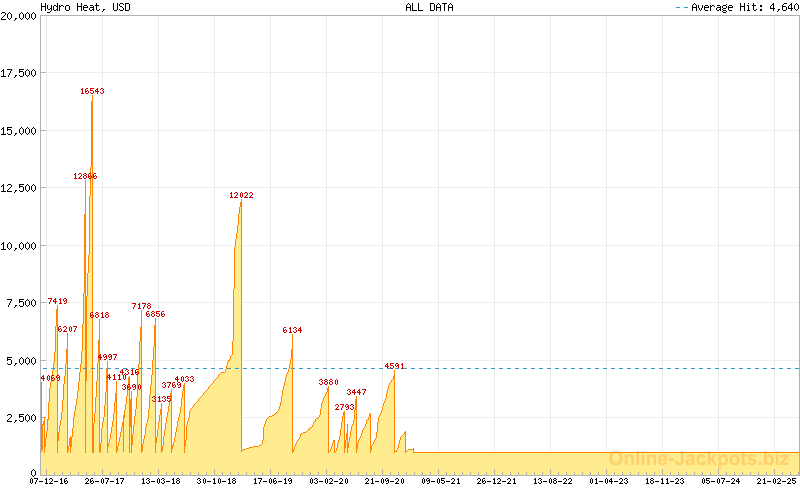Viewport: 800px width, 490px height.
Task: Click the 16543 peak value label
Action: click(92, 91)
